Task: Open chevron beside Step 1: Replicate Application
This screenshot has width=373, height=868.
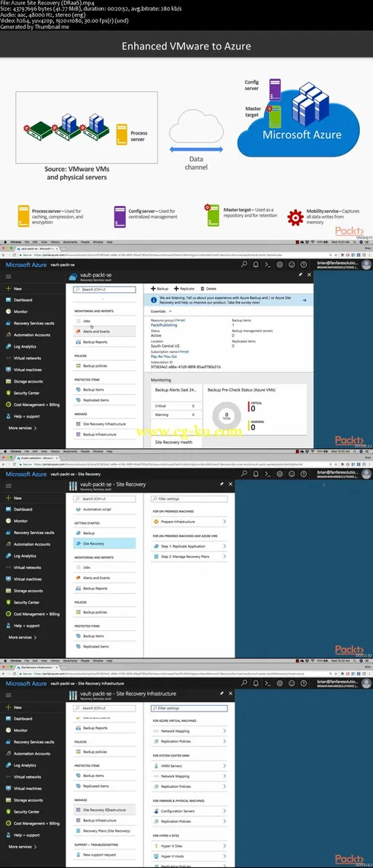Action: 224,546
